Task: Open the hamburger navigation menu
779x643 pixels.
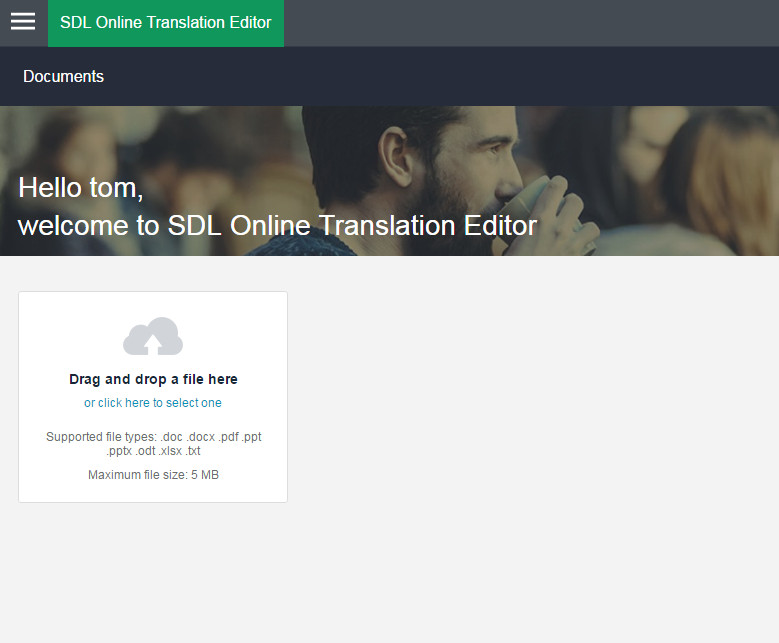Action: point(23,22)
